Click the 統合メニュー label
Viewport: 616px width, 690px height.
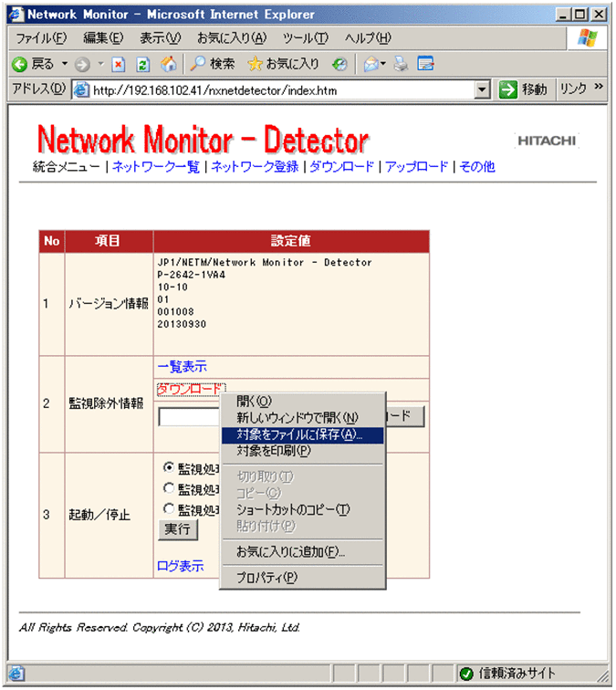[x=67, y=167]
